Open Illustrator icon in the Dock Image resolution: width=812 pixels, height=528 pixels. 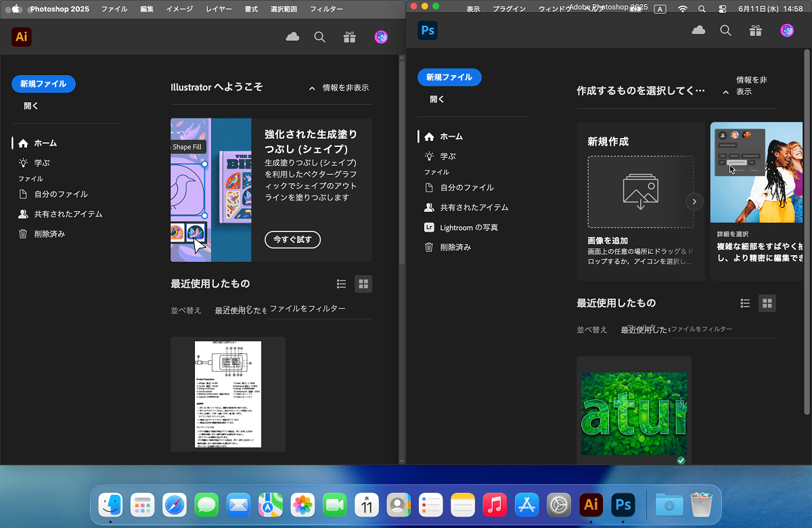(x=591, y=505)
